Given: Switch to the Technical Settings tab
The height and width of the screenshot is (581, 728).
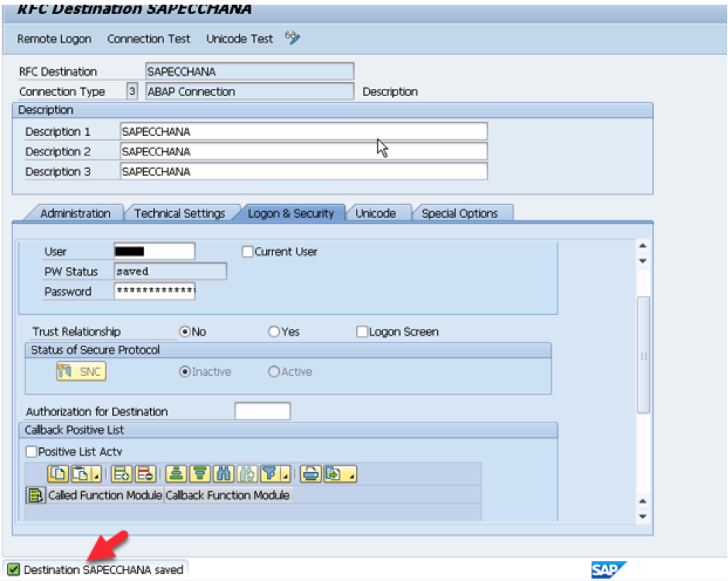Looking at the screenshot, I should coord(179,214).
